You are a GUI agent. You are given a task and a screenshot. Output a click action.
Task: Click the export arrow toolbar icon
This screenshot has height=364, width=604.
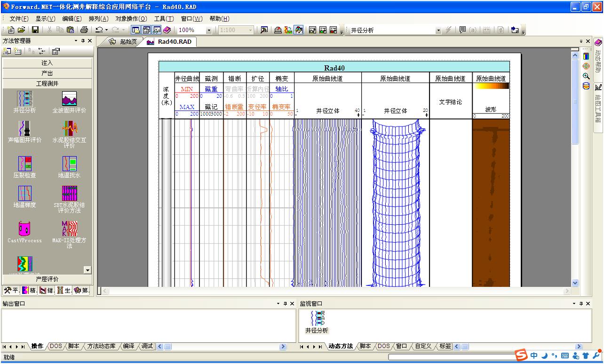click(x=515, y=30)
